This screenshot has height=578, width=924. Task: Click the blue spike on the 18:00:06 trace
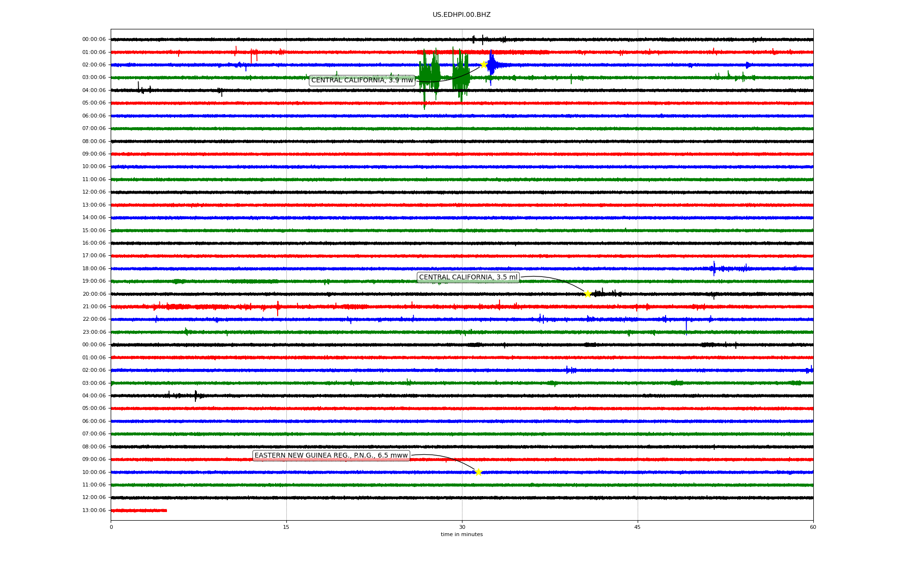(x=714, y=268)
